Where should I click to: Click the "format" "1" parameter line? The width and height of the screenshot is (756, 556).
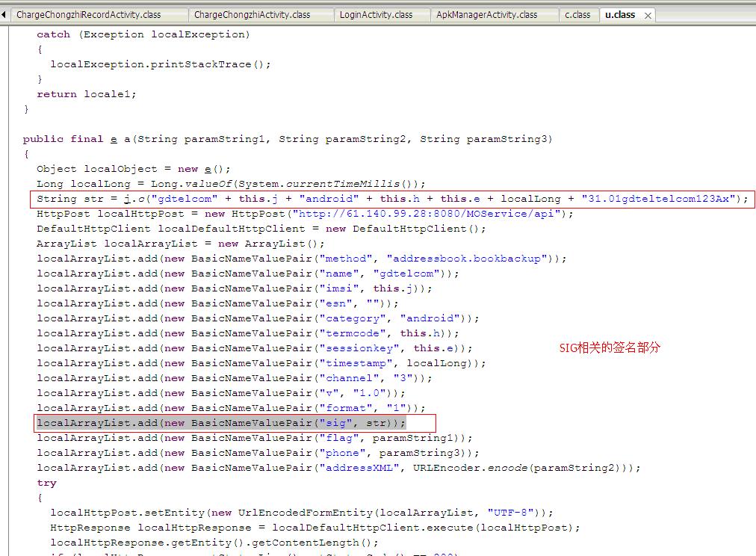[x=231, y=408]
